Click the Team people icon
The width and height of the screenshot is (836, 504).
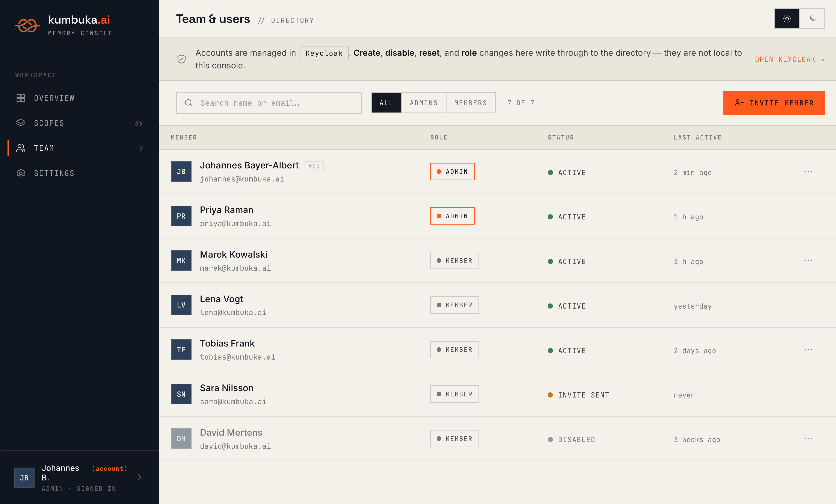coord(21,148)
